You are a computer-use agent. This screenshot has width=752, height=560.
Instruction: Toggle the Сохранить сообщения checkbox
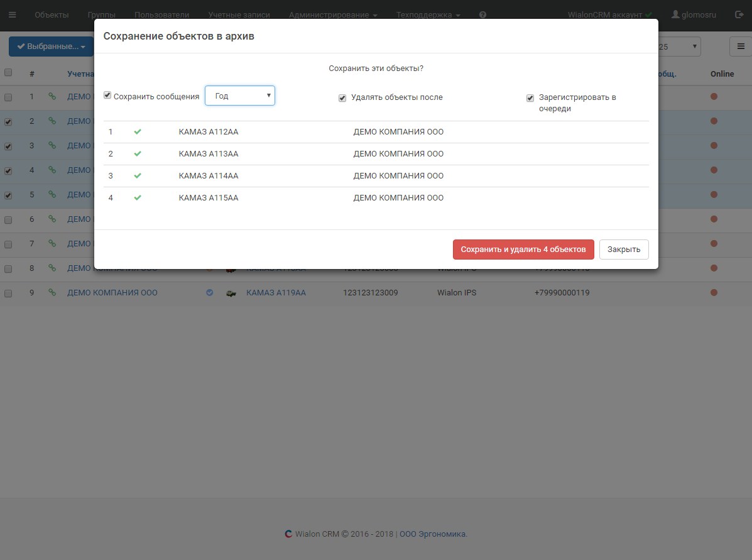point(107,96)
